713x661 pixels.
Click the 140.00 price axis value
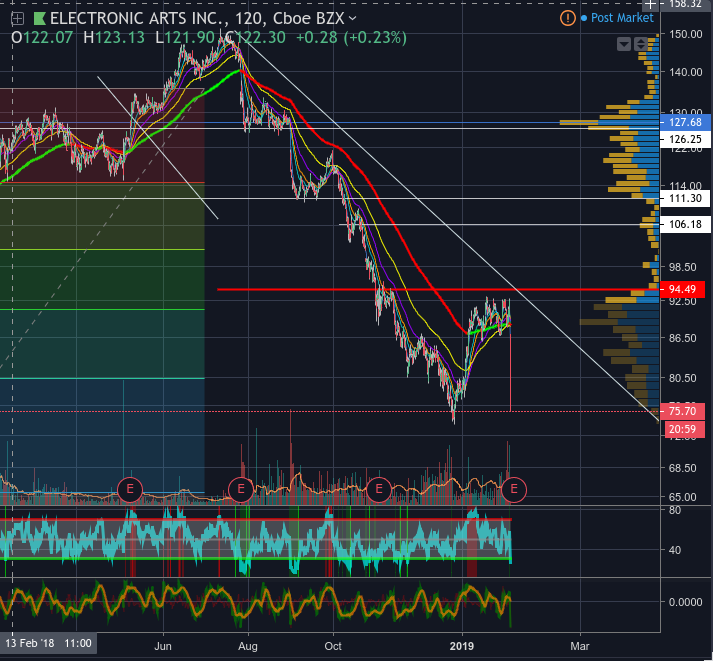686,72
